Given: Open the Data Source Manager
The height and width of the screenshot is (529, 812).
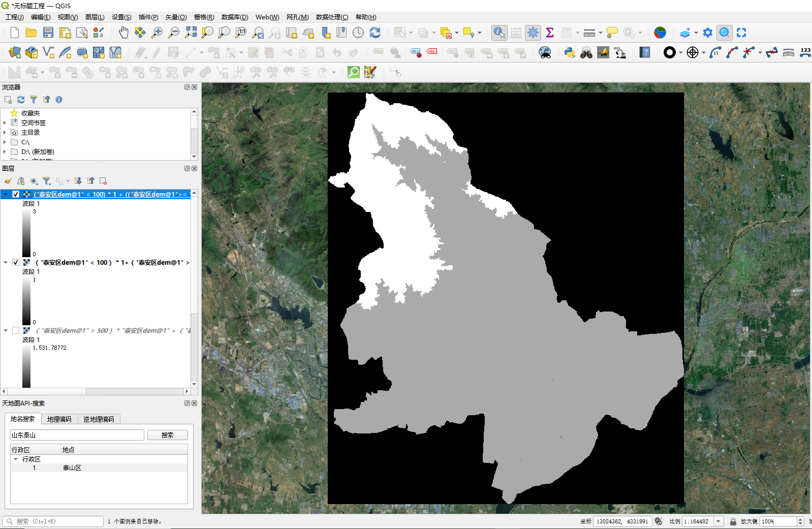Looking at the screenshot, I should tap(15, 52).
